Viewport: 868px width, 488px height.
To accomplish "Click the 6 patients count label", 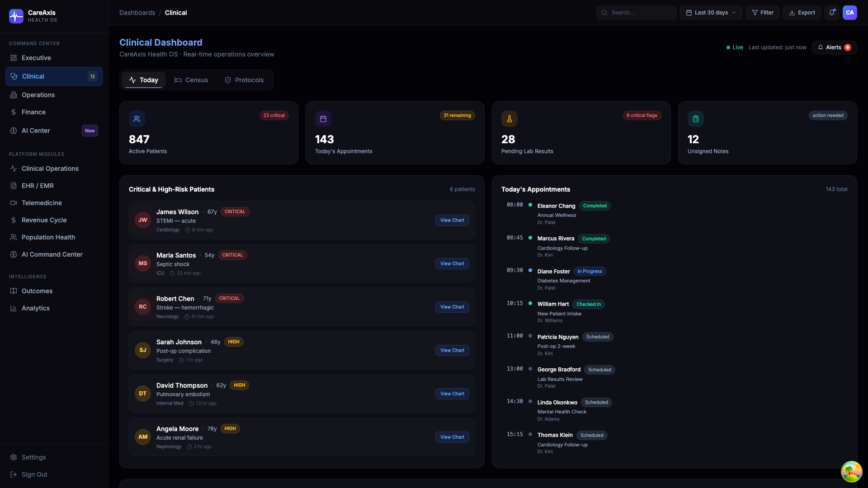I will (x=462, y=189).
